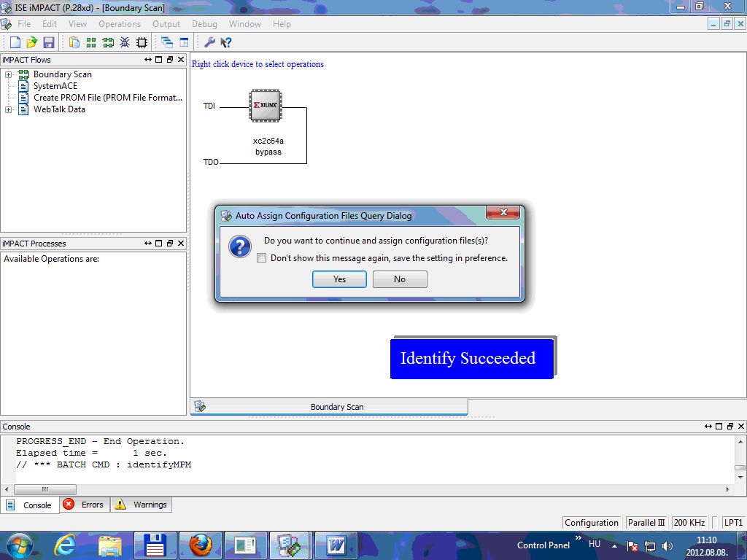
Task: Click the console horizontal scrollbar thumb
Action: point(44,489)
